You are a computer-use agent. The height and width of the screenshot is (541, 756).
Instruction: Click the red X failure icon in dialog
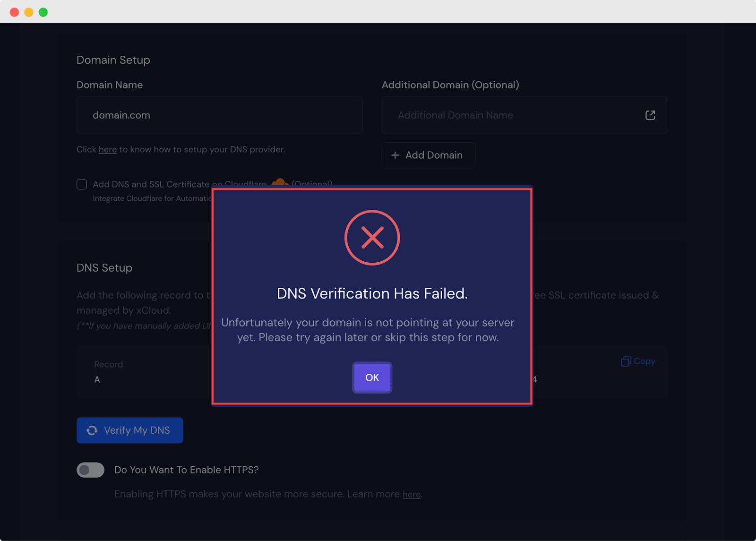[372, 237]
